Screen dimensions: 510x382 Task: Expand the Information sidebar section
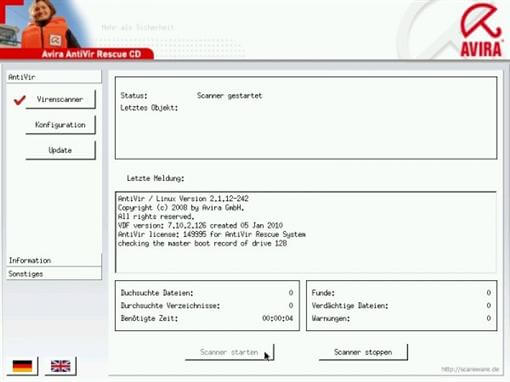pos(54,260)
